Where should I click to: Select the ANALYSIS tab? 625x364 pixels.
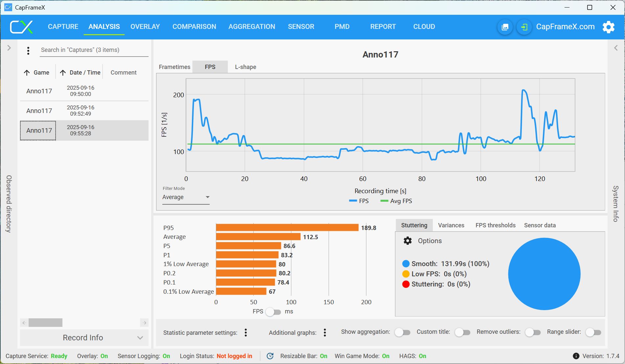[x=104, y=27]
